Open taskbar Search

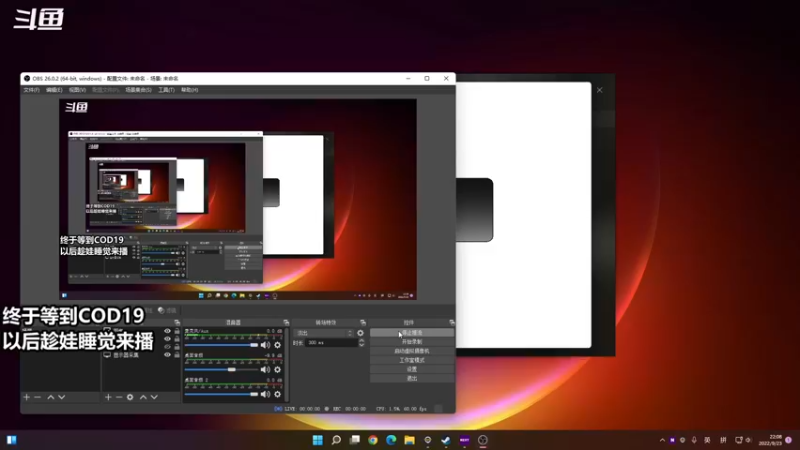click(x=336, y=440)
